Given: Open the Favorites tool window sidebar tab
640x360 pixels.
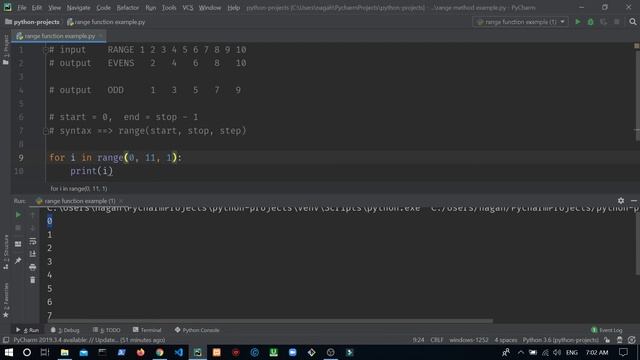Looking at the screenshot, I should click(6, 300).
